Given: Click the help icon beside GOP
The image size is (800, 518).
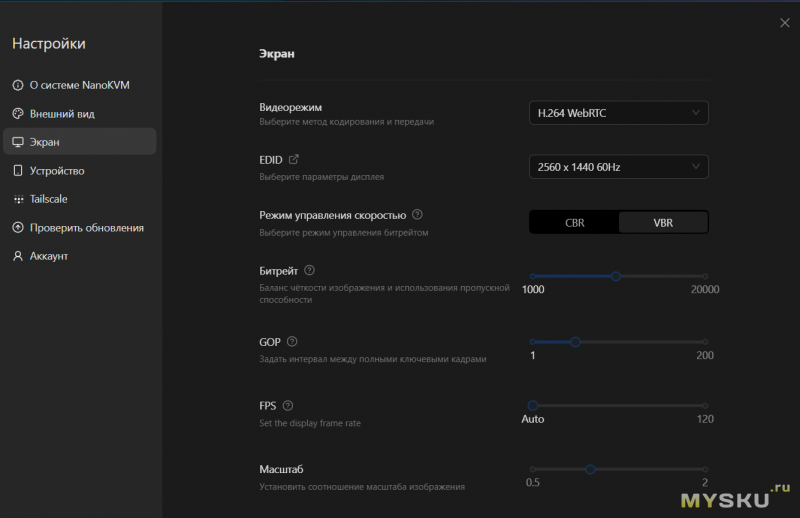Looking at the screenshot, I should 292,342.
